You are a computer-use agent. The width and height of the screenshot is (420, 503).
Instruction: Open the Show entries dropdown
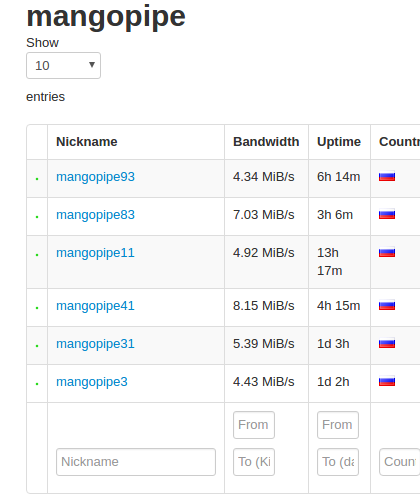[x=63, y=65]
